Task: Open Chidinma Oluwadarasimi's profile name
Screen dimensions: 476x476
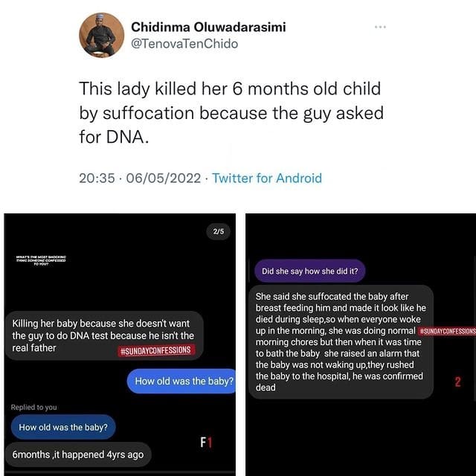Action: pos(208,27)
